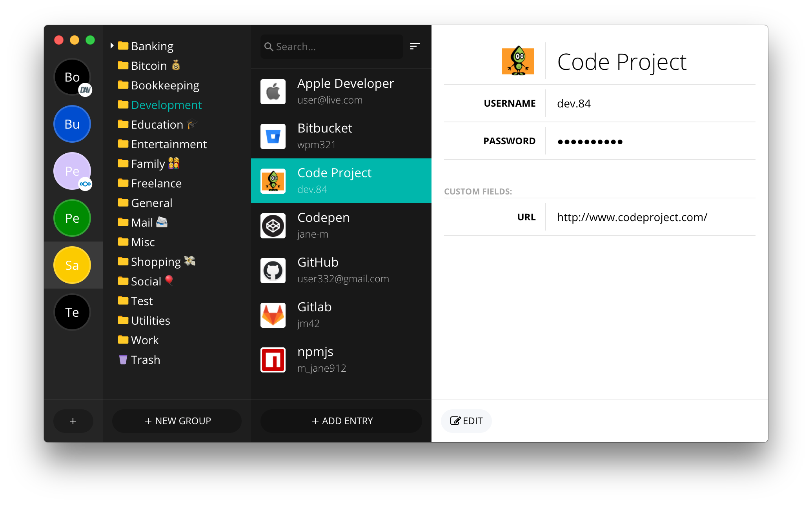Select the Bitbucket entry icon
Image resolution: width=812 pixels, height=505 pixels.
273,136
